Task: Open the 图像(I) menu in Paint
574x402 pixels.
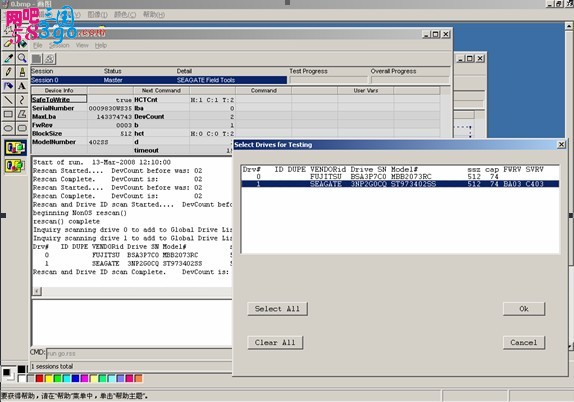Action: coord(97,15)
